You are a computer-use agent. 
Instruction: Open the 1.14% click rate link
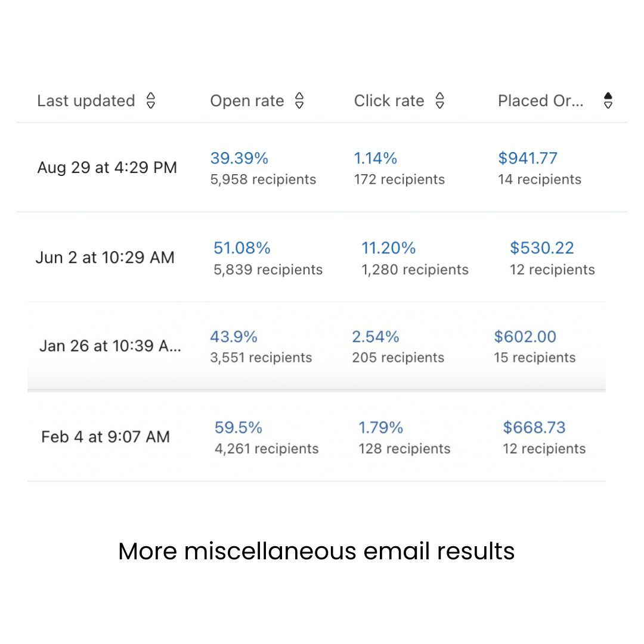click(x=376, y=158)
